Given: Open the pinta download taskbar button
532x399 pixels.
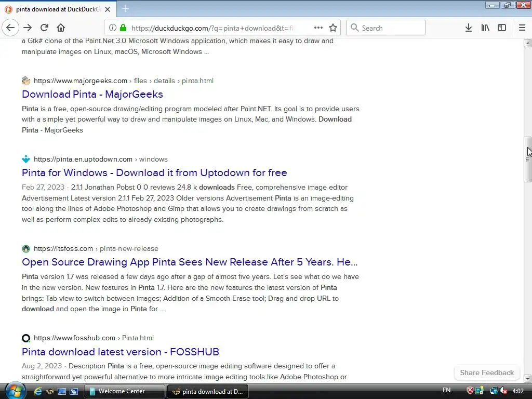Looking at the screenshot, I should 208,391.
